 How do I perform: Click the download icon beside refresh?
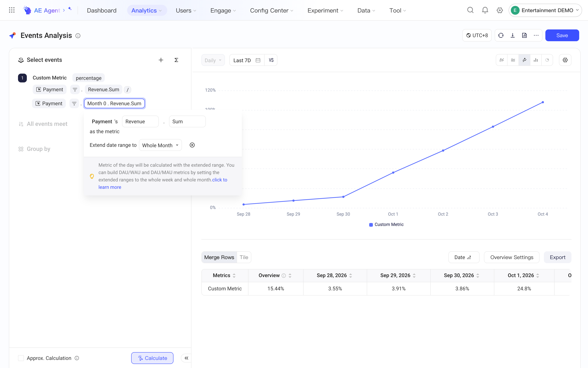[513, 35]
